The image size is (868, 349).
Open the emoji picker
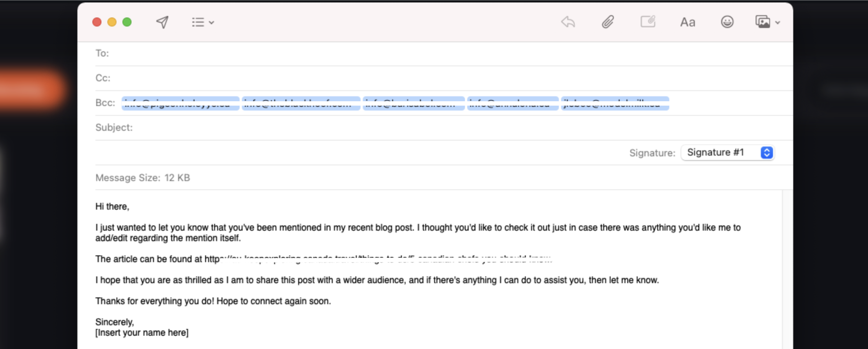(727, 22)
